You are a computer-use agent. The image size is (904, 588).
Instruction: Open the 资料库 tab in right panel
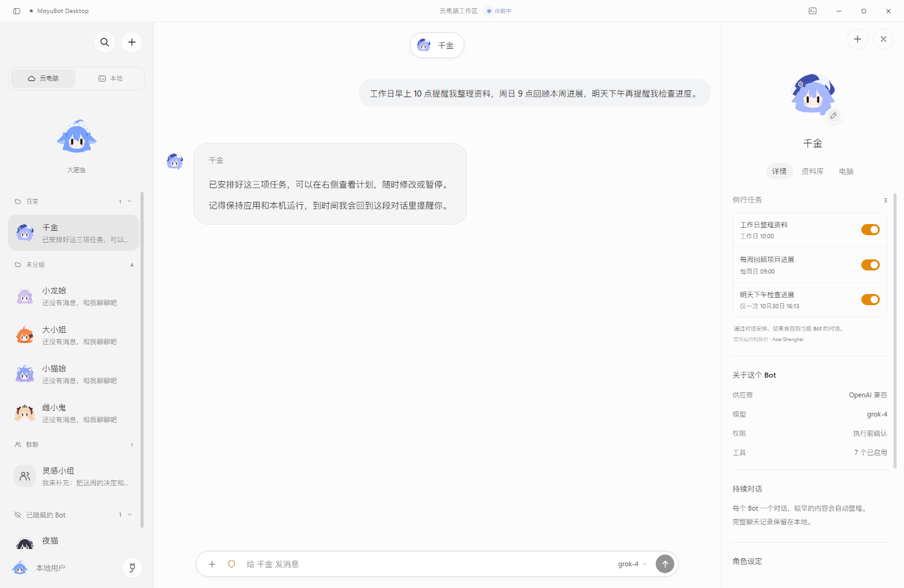point(812,171)
